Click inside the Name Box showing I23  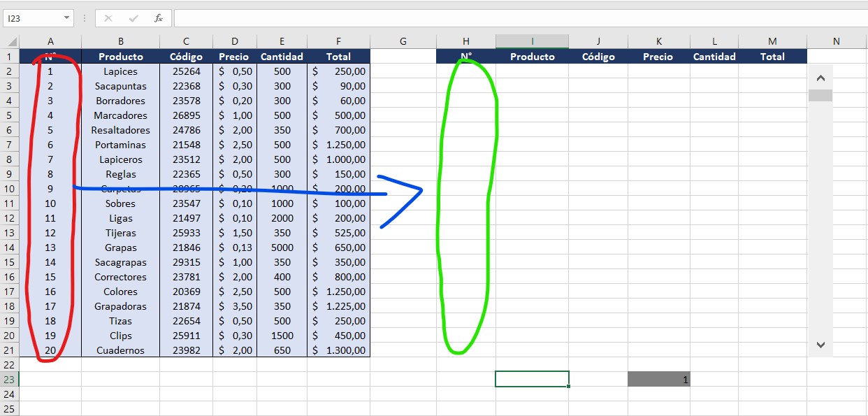point(31,18)
